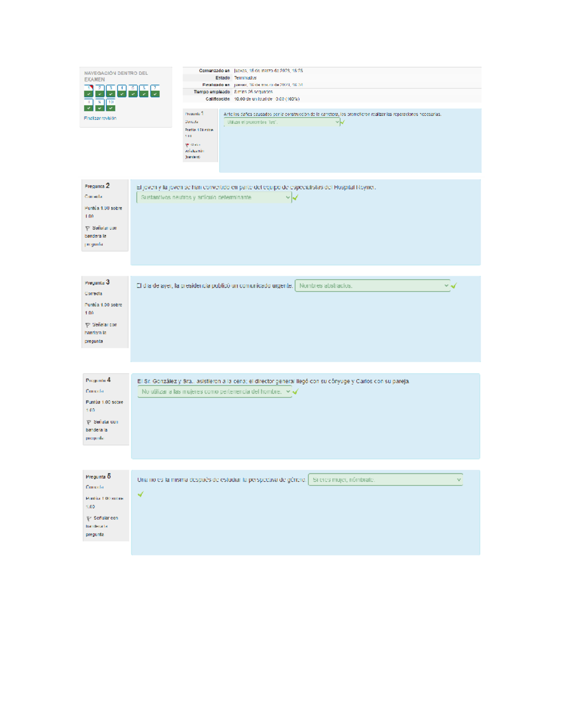Viewport: 563px width, 728px height.
Task: Select the sixth navigation box, just before box 7
Action: point(144,91)
